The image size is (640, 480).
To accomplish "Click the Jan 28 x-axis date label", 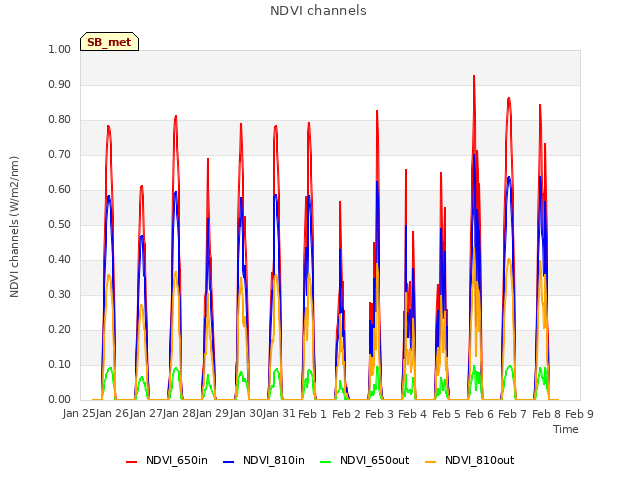I will [x=179, y=414].
